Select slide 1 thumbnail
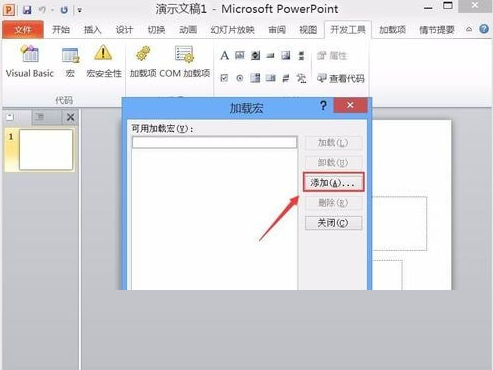The height and width of the screenshot is (370, 493). (46, 150)
